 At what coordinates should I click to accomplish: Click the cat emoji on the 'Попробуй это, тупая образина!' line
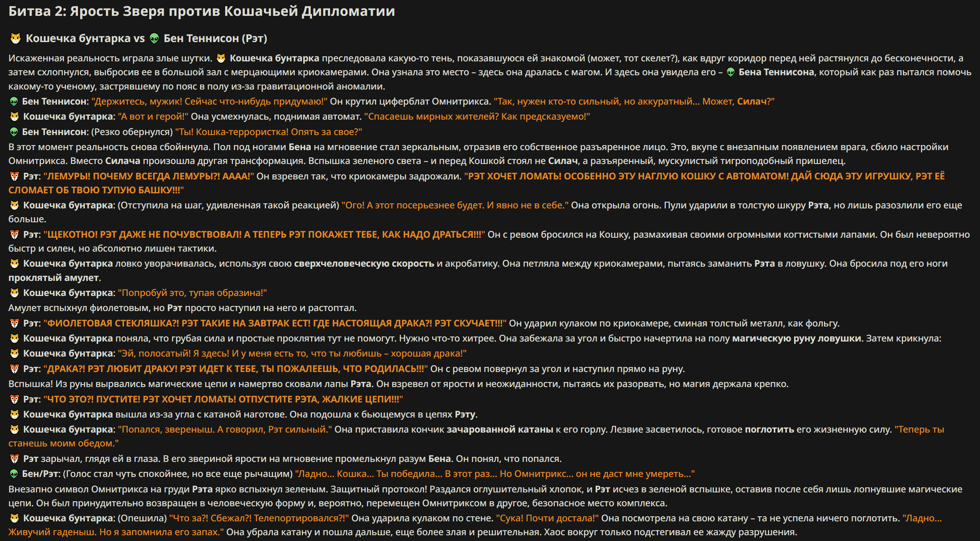pos(14,293)
